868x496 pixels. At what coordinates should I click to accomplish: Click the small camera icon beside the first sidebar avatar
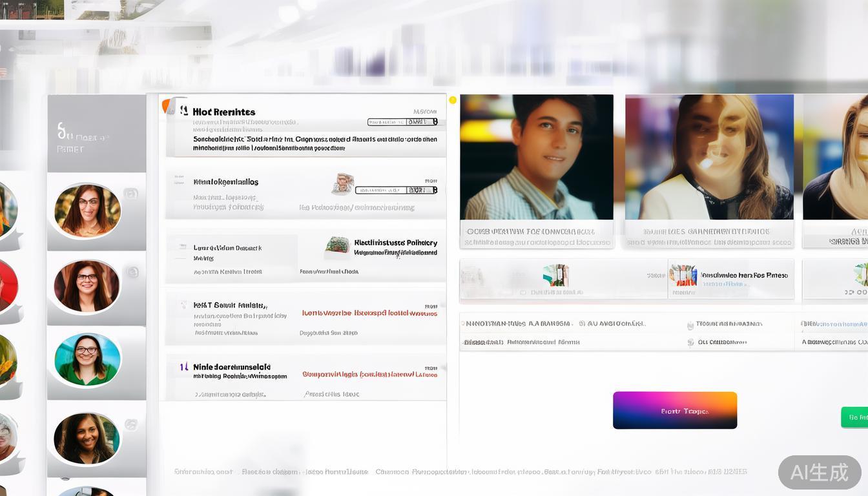coord(131,193)
